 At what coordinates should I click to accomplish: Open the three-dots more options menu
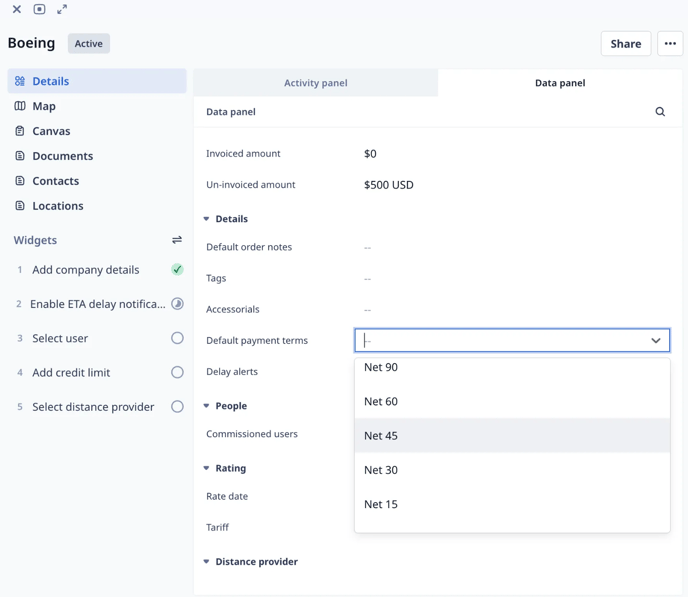[670, 43]
